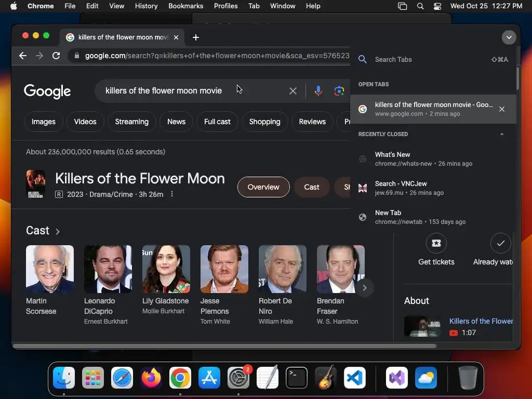Open the Bookmarks menu

(185, 6)
